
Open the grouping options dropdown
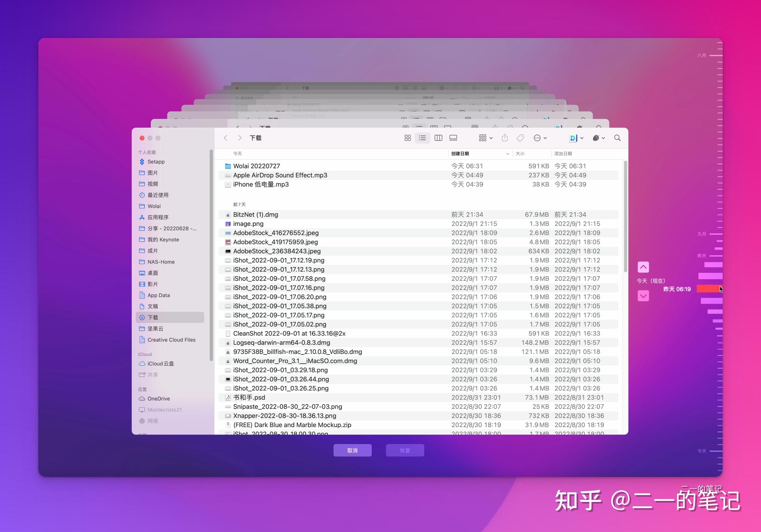(485, 138)
